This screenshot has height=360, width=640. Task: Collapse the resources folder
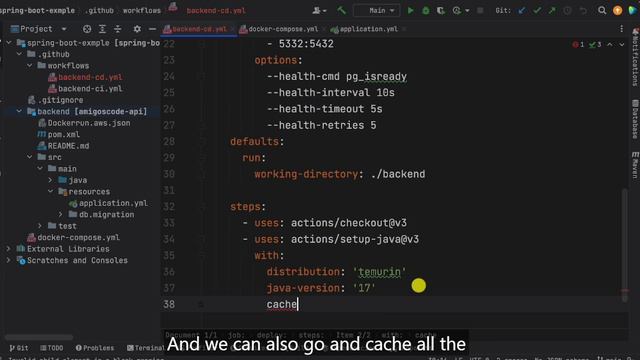point(50,191)
